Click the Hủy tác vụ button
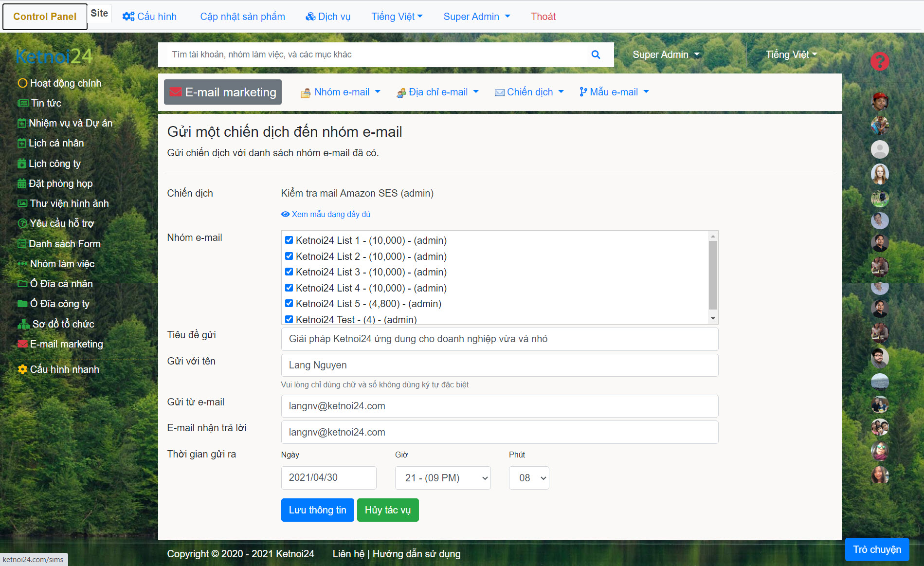Image resolution: width=924 pixels, height=566 pixels. point(388,510)
